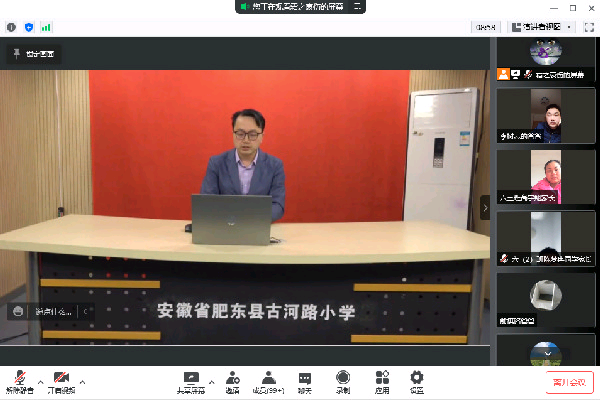Click the blue security shield icon
600x400 pixels.
[29, 27]
